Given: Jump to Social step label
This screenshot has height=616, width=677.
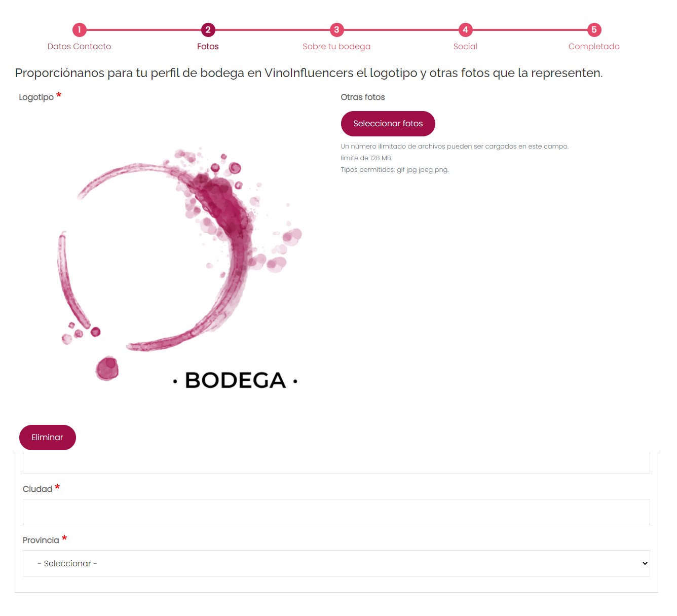Looking at the screenshot, I should tap(465, 47).
